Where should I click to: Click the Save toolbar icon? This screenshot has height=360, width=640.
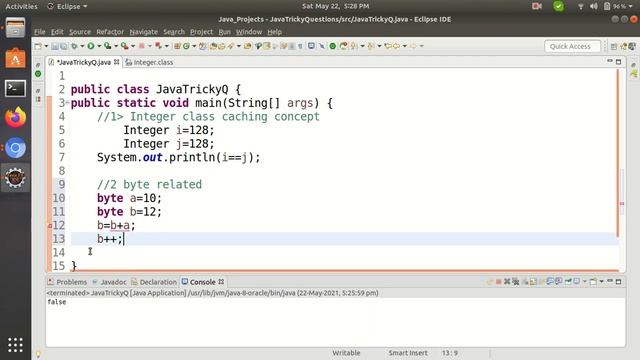tap(54, 46)
